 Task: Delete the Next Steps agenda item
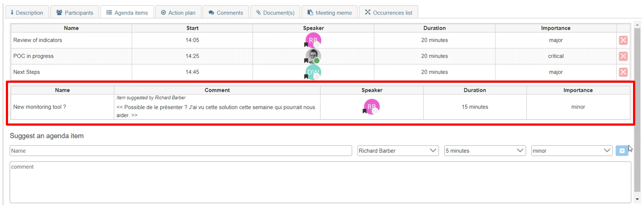(623, 72)
